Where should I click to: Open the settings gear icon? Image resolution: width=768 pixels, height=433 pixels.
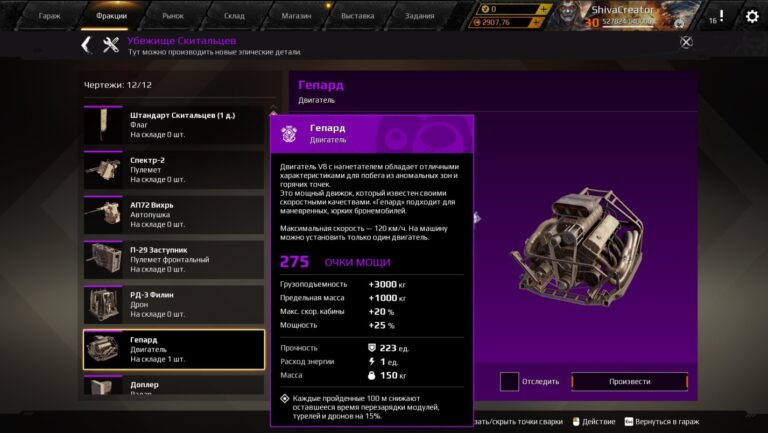click(752, 17)
